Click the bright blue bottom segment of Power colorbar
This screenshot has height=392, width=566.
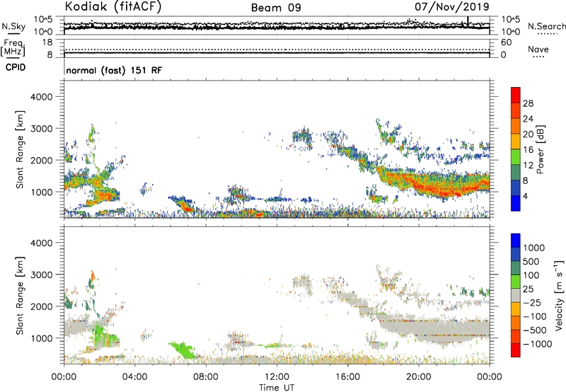(516, 203)
